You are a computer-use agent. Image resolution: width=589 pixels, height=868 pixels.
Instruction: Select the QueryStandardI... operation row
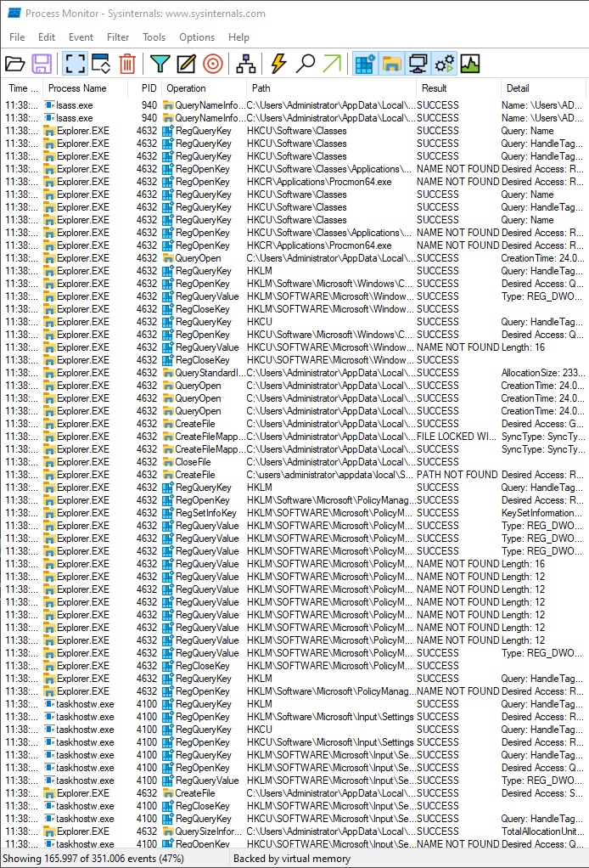point(294,373)
